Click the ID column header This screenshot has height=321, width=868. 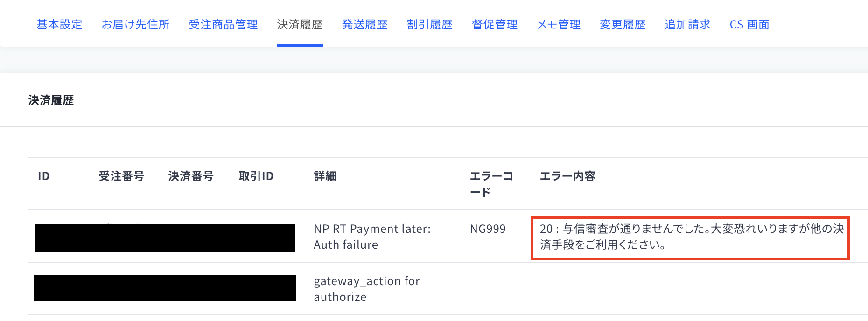click(x=43, y=176)
